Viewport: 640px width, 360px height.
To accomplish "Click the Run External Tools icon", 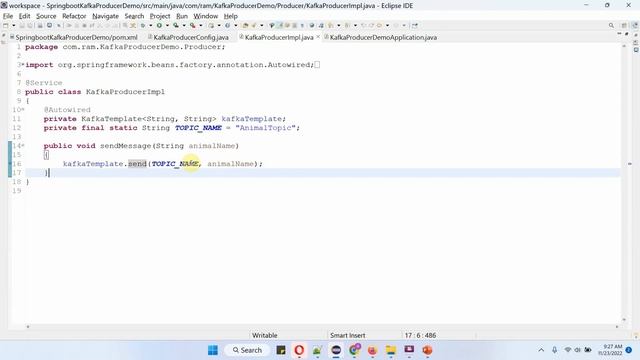I will click(x=192, y=25).
